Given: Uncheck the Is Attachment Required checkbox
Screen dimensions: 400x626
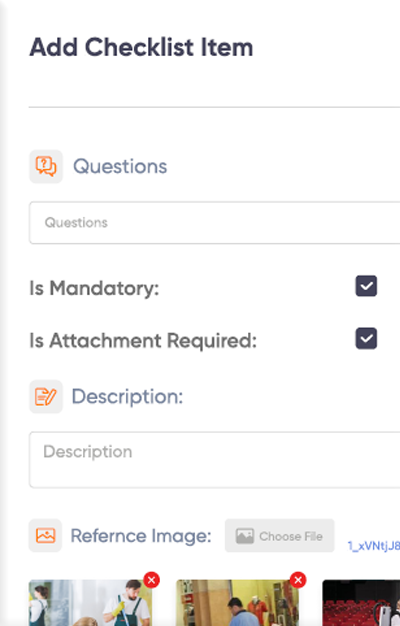Looking at the screenshot, I should click(366, 339).
